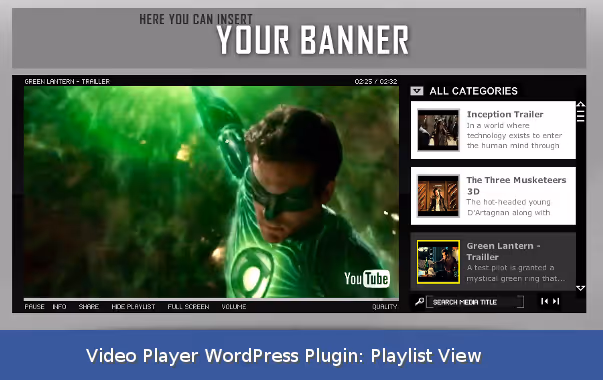Click the 02:25 / 02:32 time display
This screenshot has height=380, width=603.
pyautogui.click(x=376, y=82)
